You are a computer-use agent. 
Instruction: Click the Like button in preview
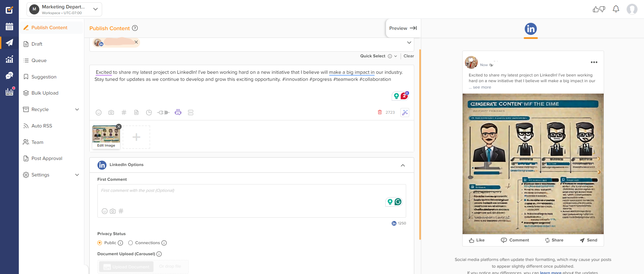pyautogui.click(x=477, y=240)
